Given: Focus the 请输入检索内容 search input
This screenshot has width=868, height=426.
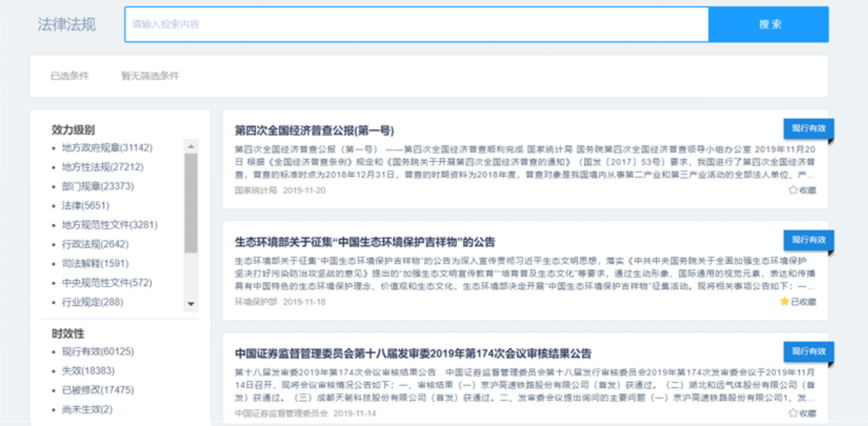Looking at the screenshot, I should [416, 24].
